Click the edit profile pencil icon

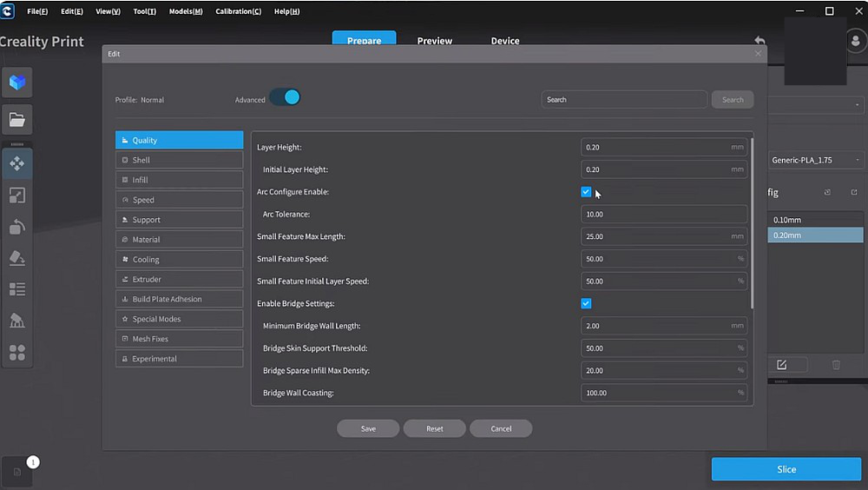pos(782,365)
